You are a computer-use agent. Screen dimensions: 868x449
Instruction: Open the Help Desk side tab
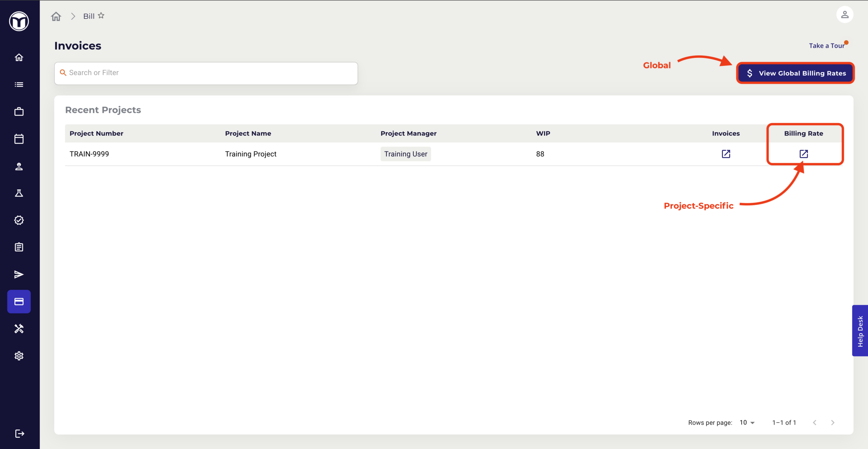pos(860,331)
